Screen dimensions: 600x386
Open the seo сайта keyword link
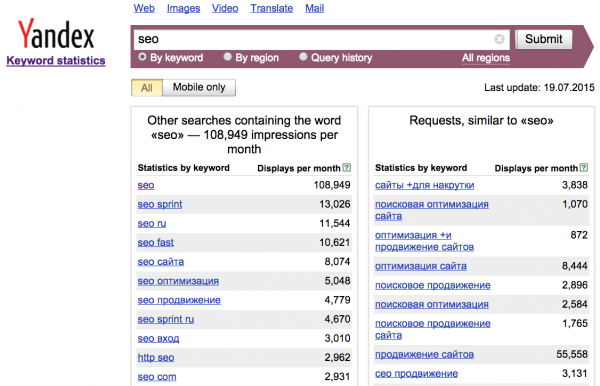pyautogui.click(x=161, y=262)
